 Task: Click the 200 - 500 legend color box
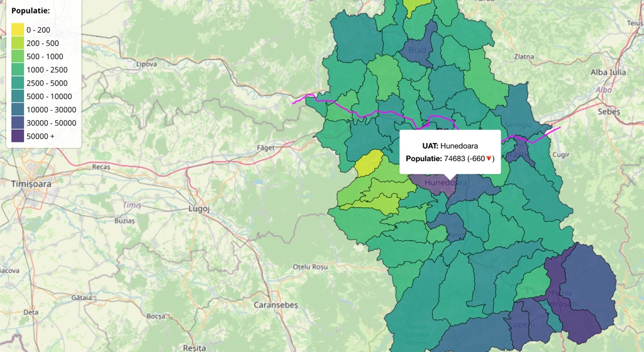click(x=18, y=43)
